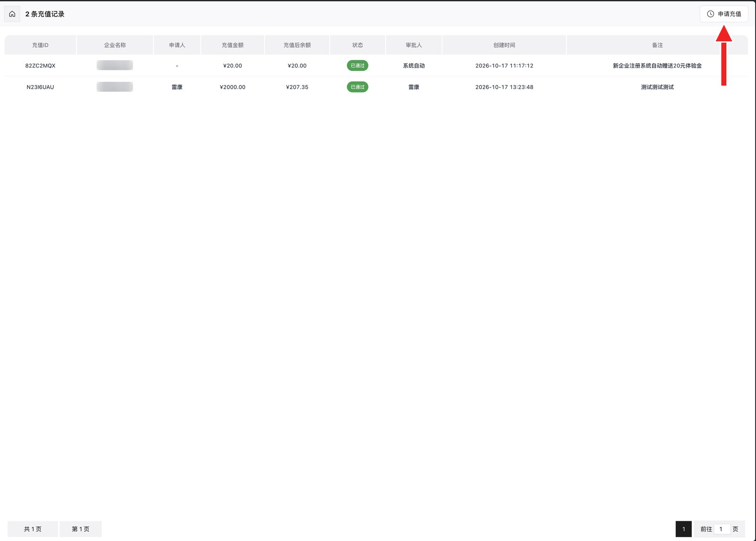Viewport: 756px width, 541px height.
Task: Click blurred company name in N23I6UAU row
Action: point(115,87)
